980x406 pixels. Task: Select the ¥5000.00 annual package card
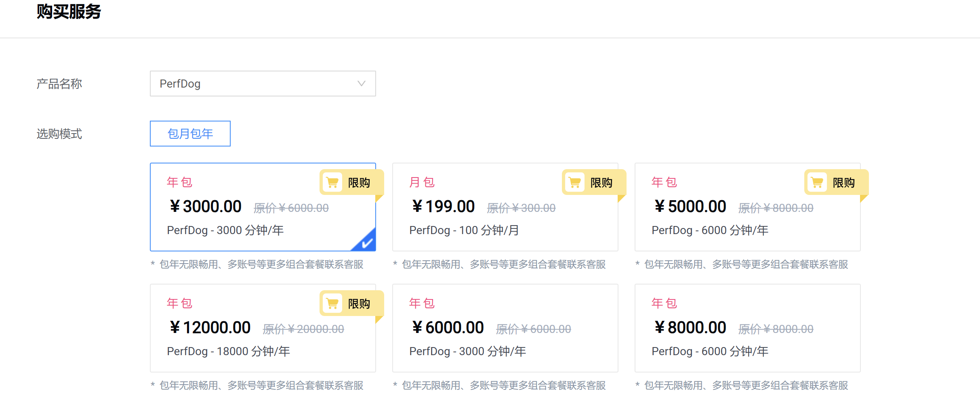[747, 207]
